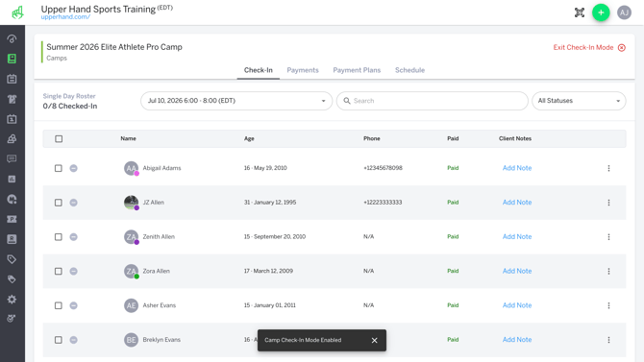Click Add Note for Zenith Allen

pyautogui.click(x=517, y=237)
